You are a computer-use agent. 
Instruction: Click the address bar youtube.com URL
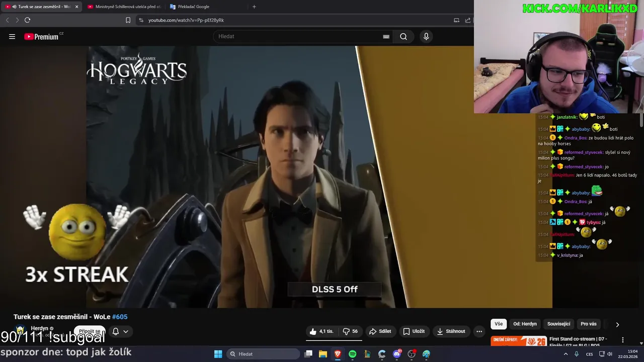pos(186,20)
